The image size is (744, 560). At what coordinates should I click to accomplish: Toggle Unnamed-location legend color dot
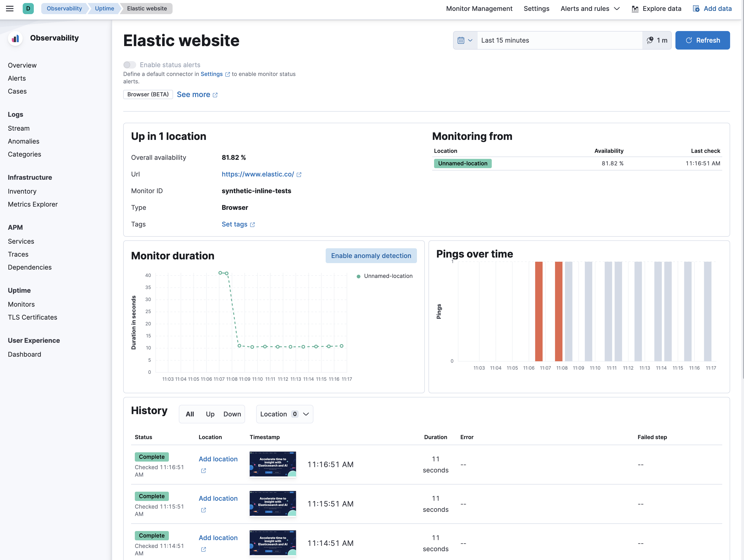(358, 276)
